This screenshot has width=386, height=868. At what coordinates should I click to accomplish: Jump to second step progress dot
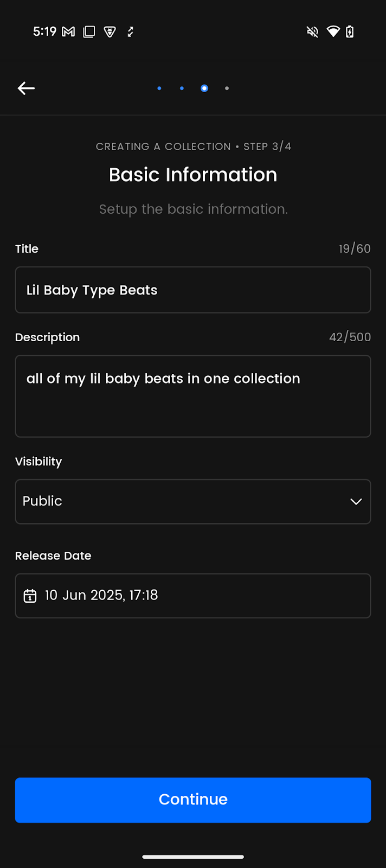182,88
